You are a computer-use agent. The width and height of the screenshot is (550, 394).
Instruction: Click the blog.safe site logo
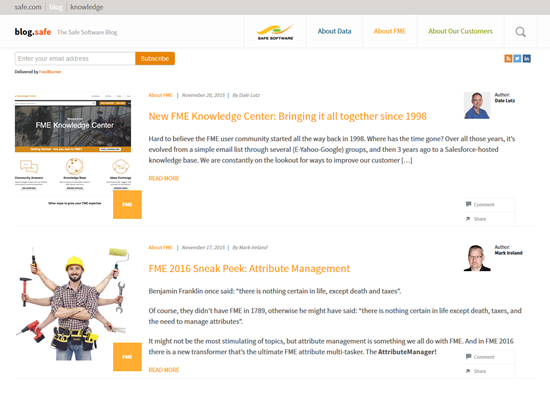tap(33, 32)
